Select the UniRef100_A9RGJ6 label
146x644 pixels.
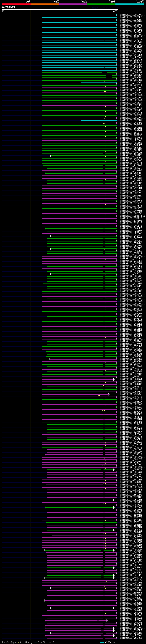click(x=131, y=37)
